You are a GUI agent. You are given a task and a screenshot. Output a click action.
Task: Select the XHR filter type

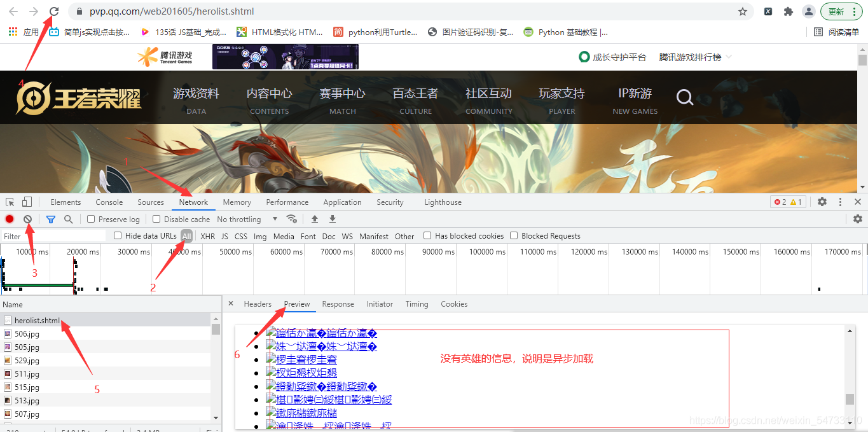(208, 236)
